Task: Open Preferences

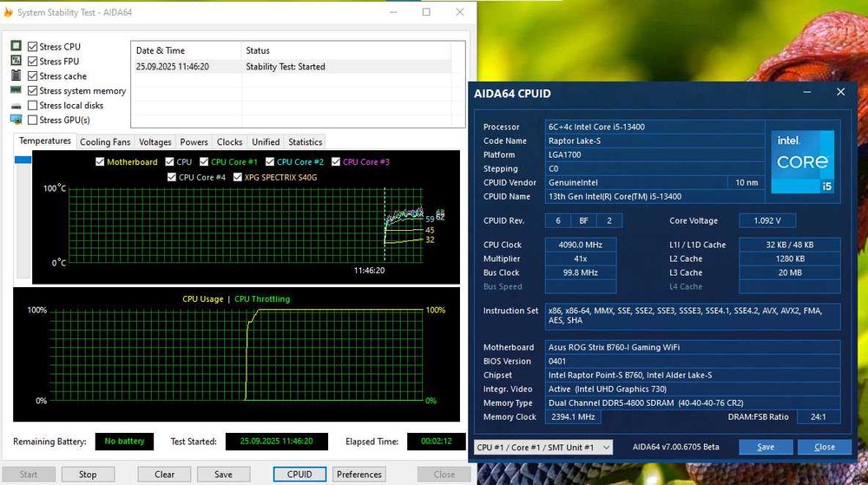Action: coord(359,475)
